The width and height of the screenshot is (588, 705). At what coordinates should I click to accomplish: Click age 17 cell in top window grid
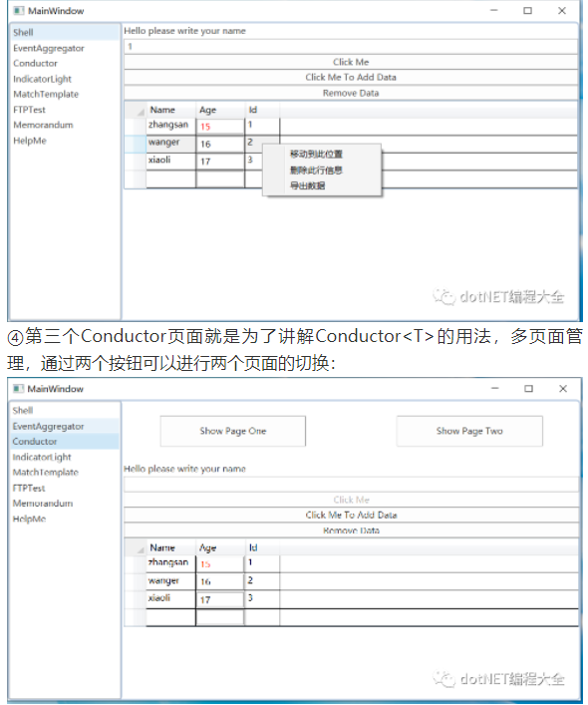coord(220,162)
